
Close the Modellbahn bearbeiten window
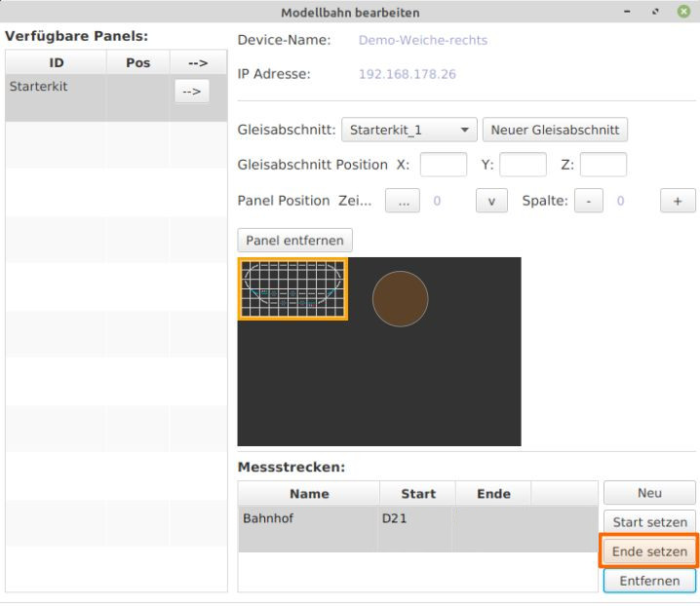683,11
